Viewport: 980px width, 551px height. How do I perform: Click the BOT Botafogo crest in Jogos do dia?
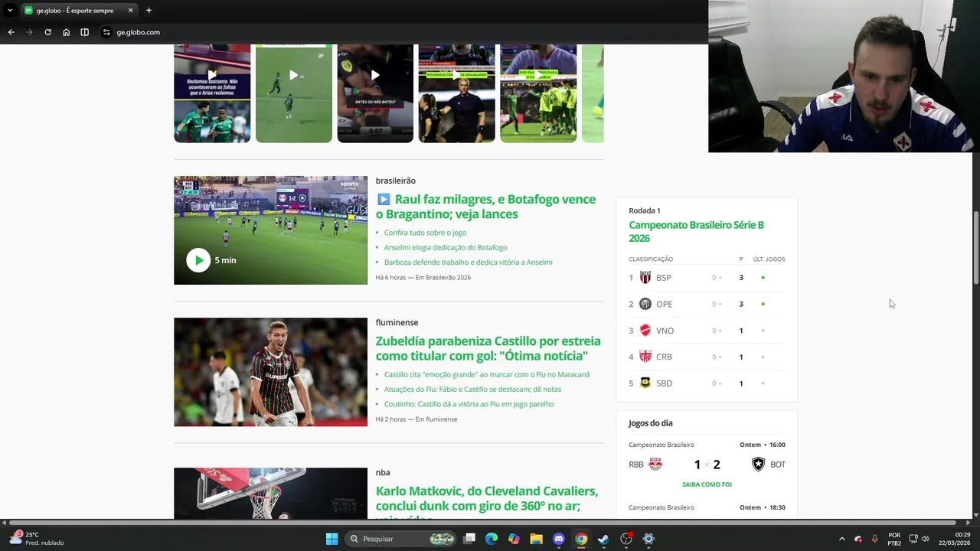[758, 465]
